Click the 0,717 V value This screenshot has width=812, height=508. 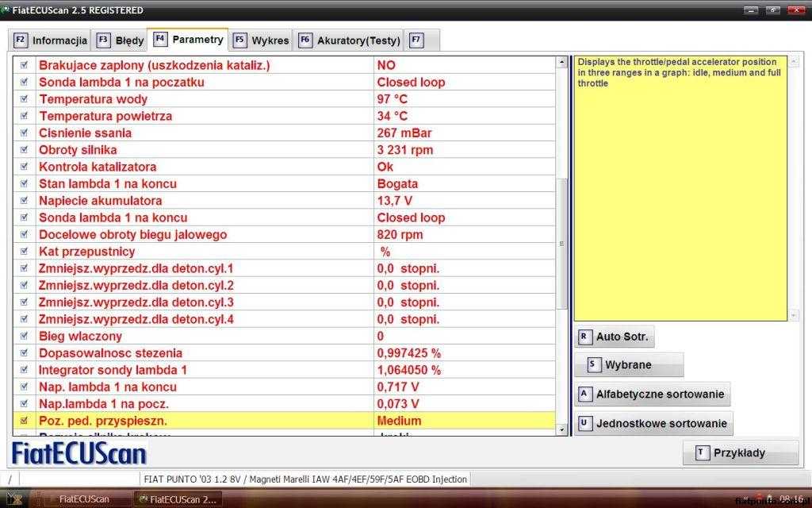point(398,387)
